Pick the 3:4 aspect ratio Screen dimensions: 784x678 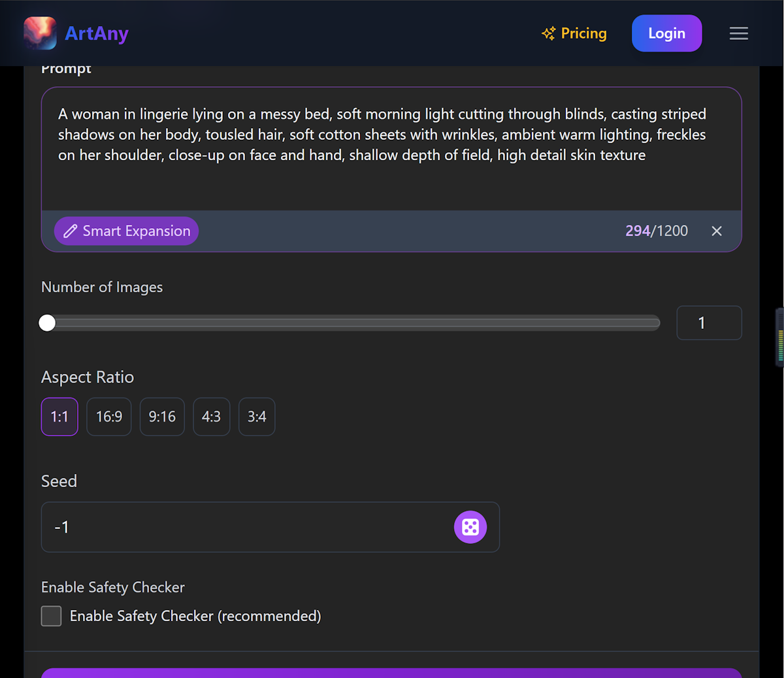256,416
